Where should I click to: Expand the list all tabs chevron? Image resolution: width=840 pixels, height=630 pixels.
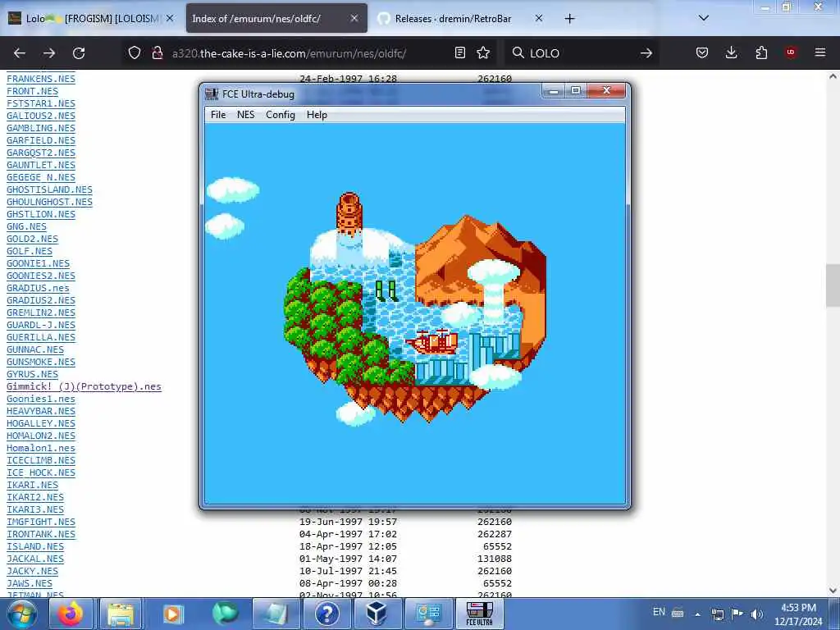point(704,18)
